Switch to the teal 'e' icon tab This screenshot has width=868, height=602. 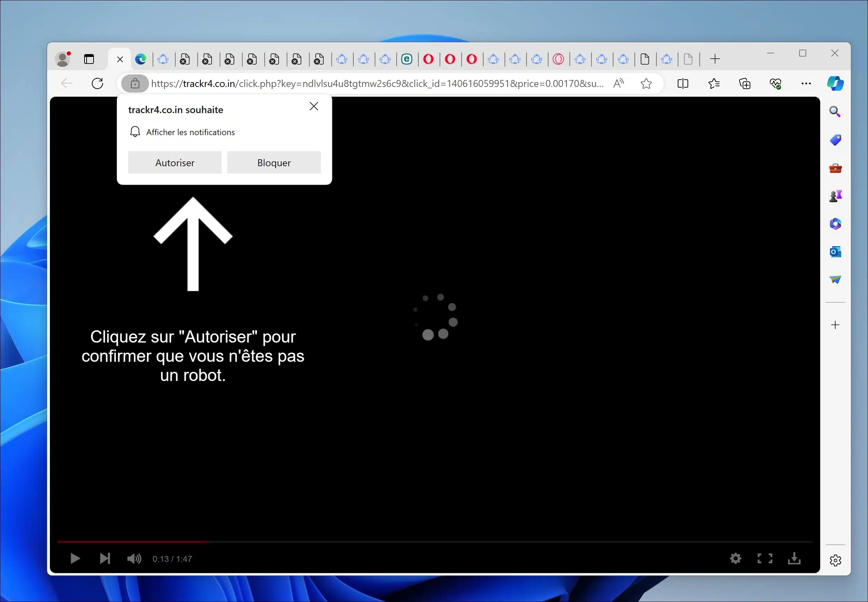(x=406, y=59)
